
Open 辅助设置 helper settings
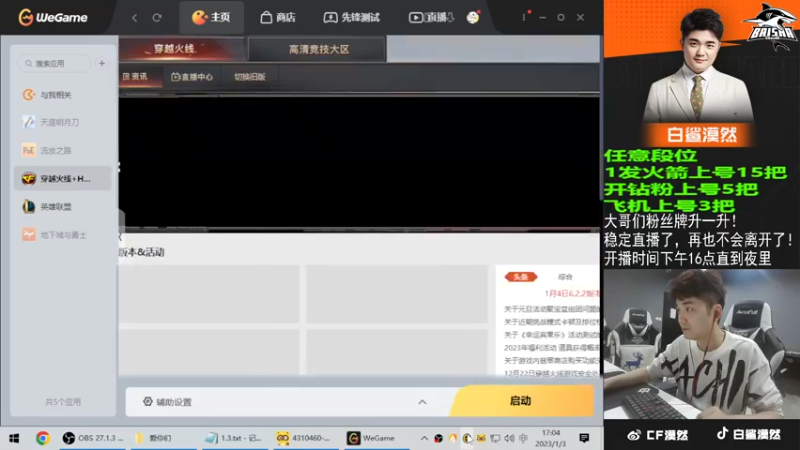(x=167, y=402)
